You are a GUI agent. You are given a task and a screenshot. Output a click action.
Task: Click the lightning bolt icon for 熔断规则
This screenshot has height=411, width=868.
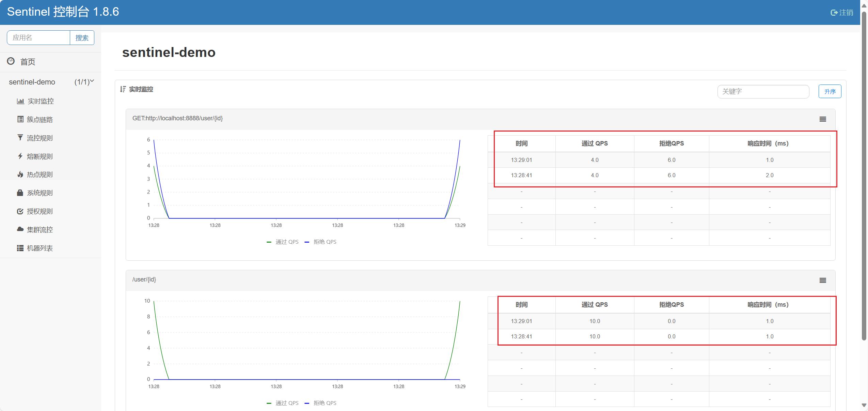click(x=20, y=156)
